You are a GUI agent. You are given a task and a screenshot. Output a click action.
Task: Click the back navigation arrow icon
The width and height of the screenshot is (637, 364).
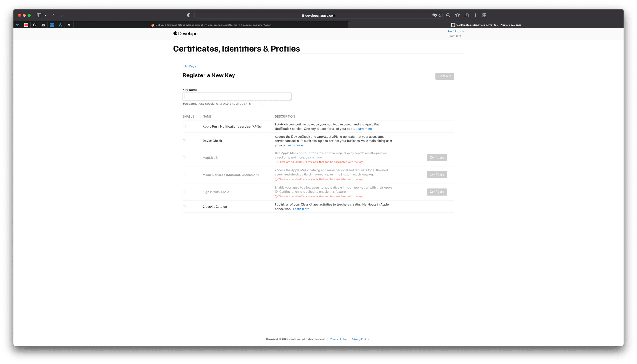coord(53,15)
